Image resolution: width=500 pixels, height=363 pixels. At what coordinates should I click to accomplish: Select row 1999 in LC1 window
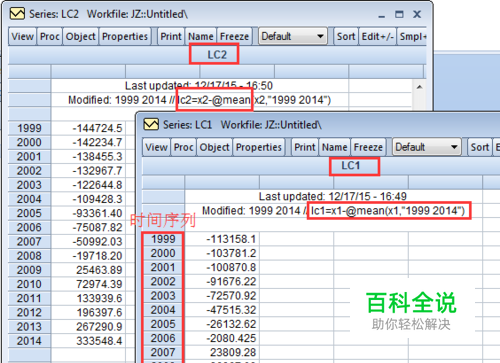click(163, 239)
